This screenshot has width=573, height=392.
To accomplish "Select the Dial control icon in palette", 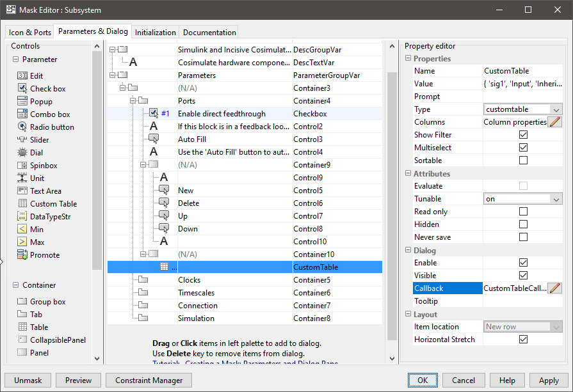I will click(22, 153).
